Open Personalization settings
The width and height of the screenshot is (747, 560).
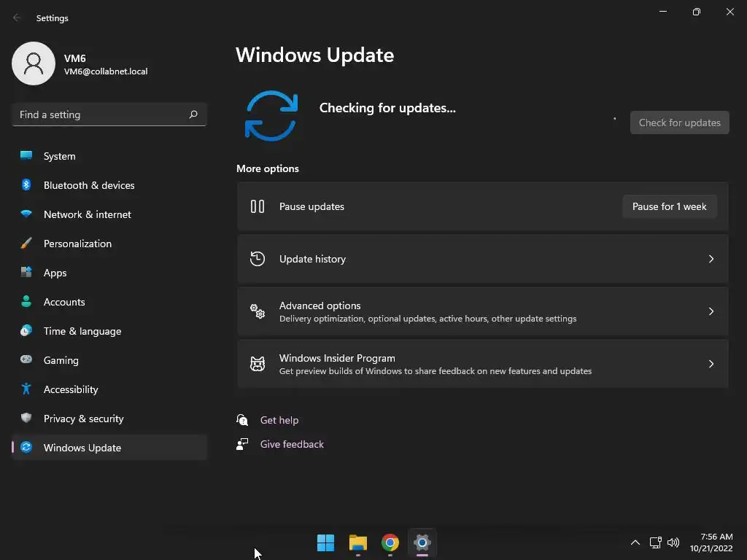point(109,244)
